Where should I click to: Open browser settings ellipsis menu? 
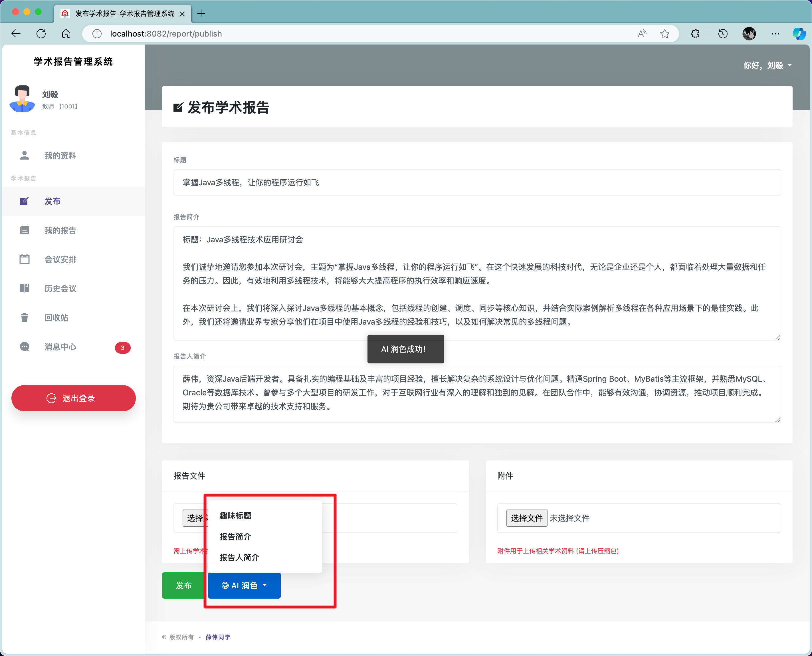(x=775, y=34)
